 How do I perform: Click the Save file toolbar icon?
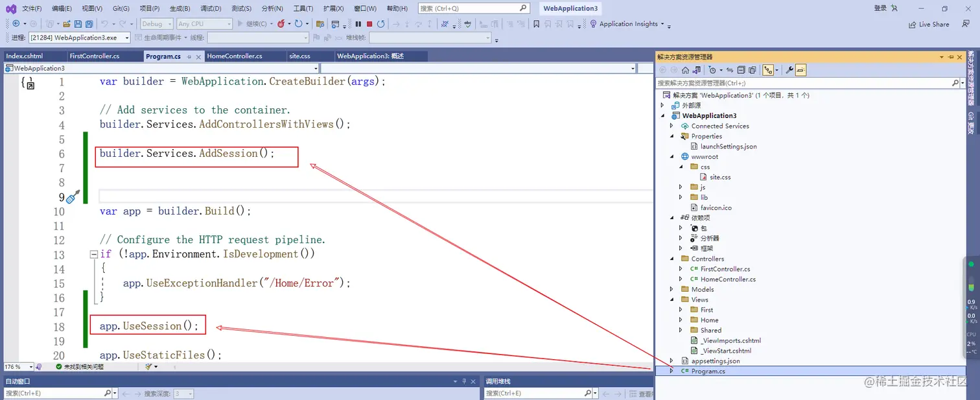coord(78,24)
